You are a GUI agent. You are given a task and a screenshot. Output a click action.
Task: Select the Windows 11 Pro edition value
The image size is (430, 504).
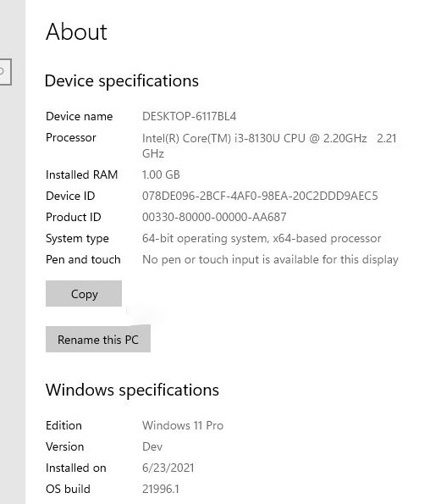(x=183, y=425)
